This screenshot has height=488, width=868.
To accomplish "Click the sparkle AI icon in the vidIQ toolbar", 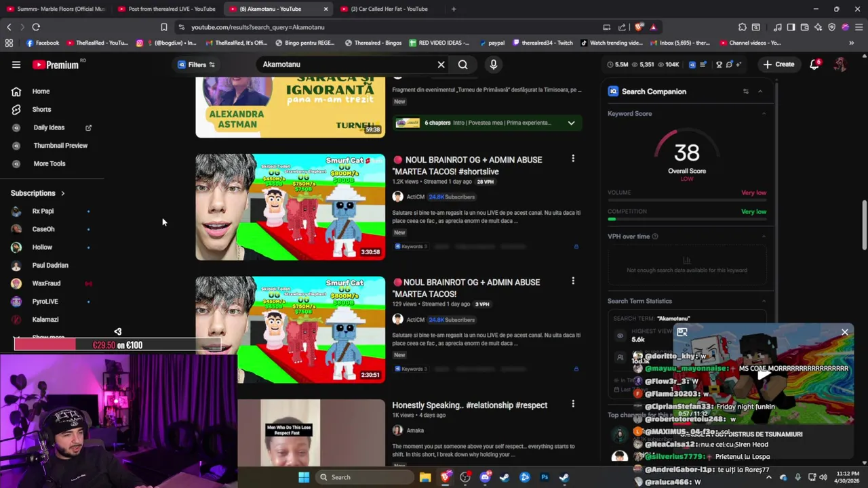I will coord(738,64).
